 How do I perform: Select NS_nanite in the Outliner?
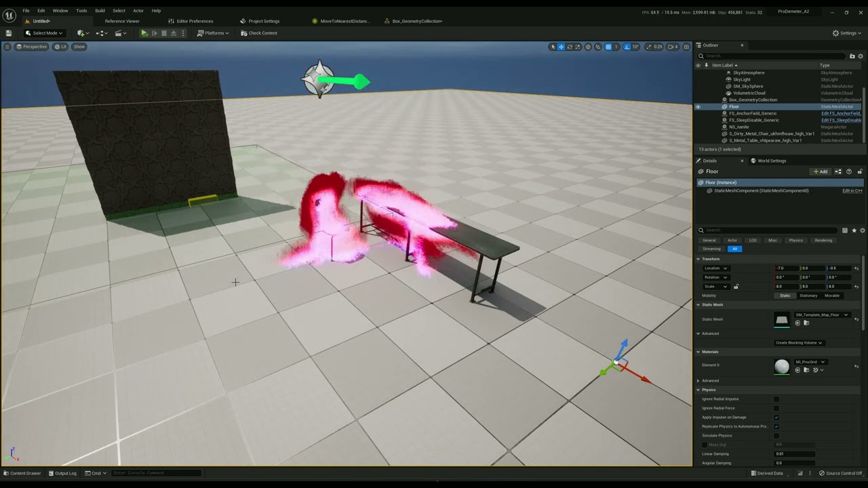coord(738,127)
